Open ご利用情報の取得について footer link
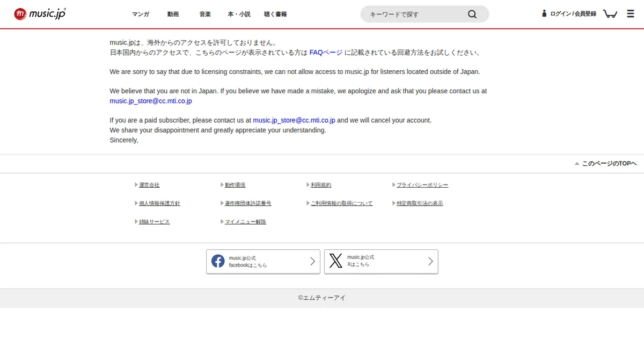 click(341, 203)
